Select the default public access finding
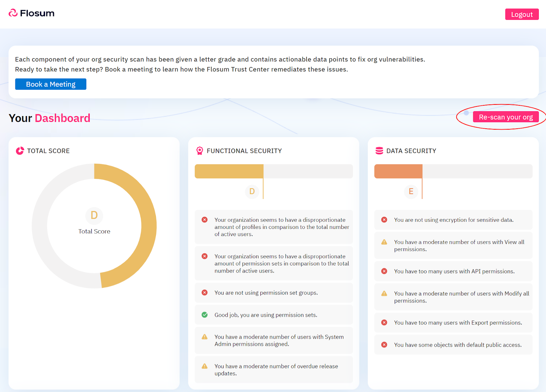 point(453,345)
